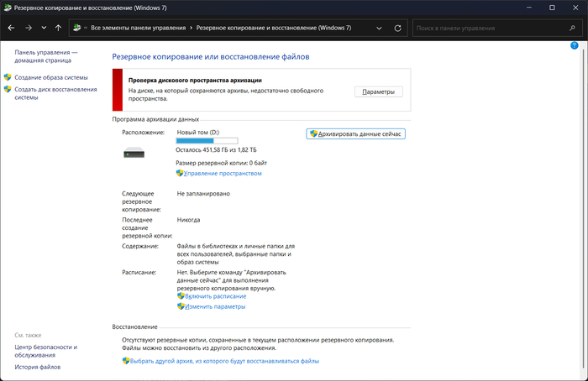This screenshot has height=381, width=588.
Task: Refresh the current page
Action: pyautogui.click(x=398, y=28)
